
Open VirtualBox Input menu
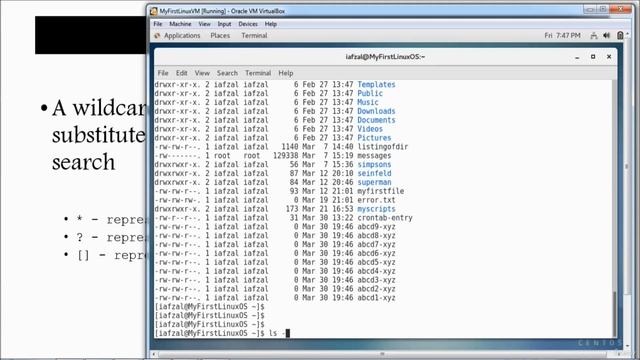pos(224,24)
